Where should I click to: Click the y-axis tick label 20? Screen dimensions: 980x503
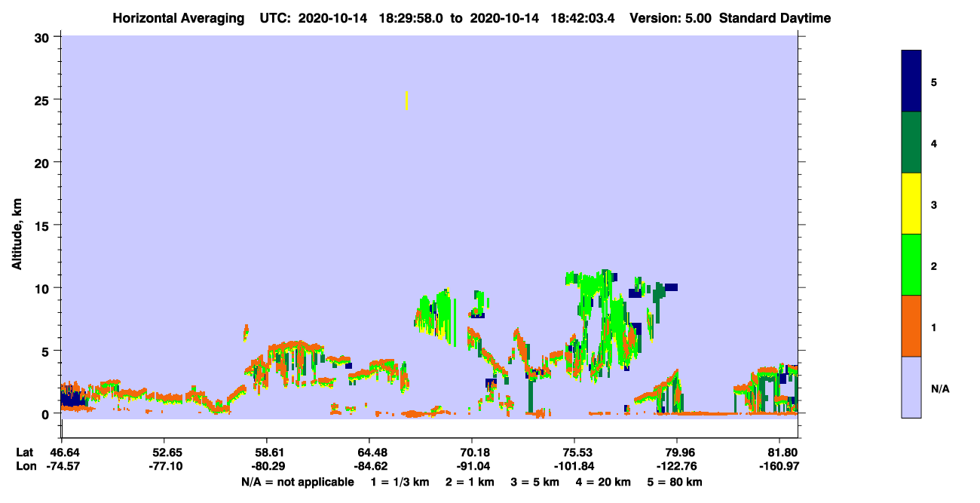[43, 162]
